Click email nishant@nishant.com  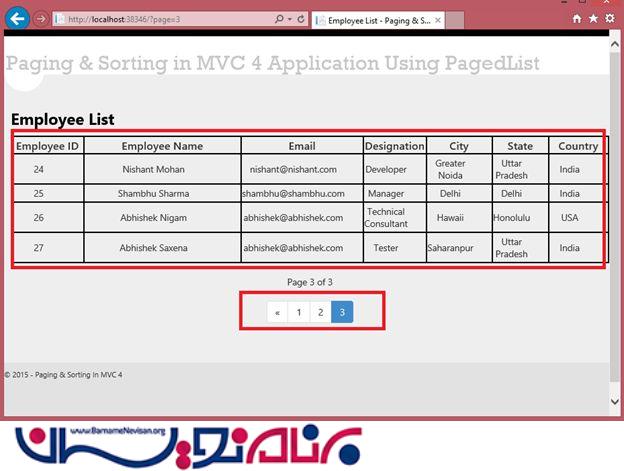[x=293, y=169]
